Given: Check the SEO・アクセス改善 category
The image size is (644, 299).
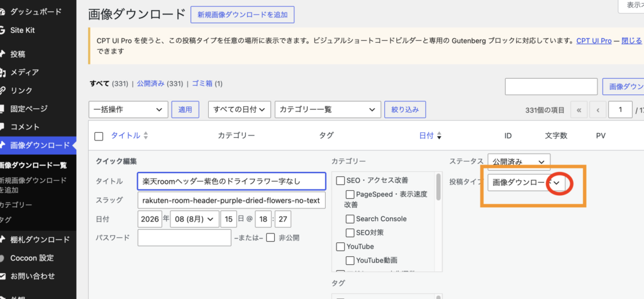Looking at the screenshot, I should (340, 181).
